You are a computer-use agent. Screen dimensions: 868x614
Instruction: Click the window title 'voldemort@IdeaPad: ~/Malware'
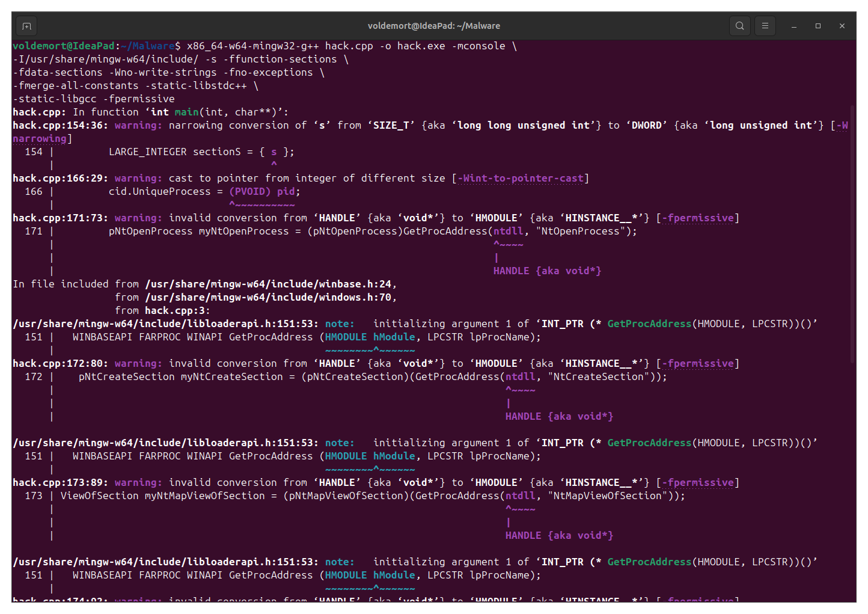click(x=434, y=26)
